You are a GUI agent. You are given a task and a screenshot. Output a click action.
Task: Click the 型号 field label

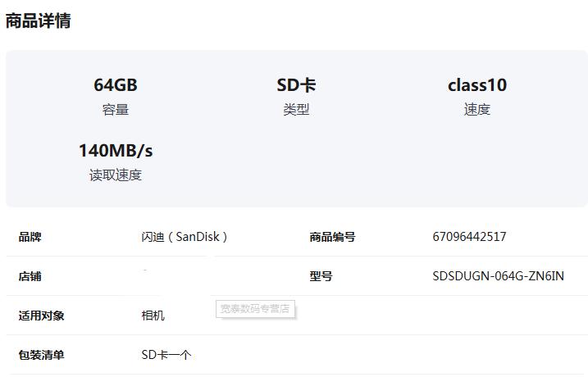point(321,276)
